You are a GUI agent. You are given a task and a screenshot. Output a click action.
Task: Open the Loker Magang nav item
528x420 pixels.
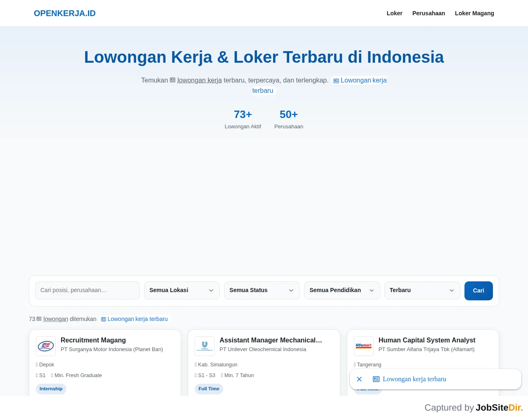tap(474, 13)
